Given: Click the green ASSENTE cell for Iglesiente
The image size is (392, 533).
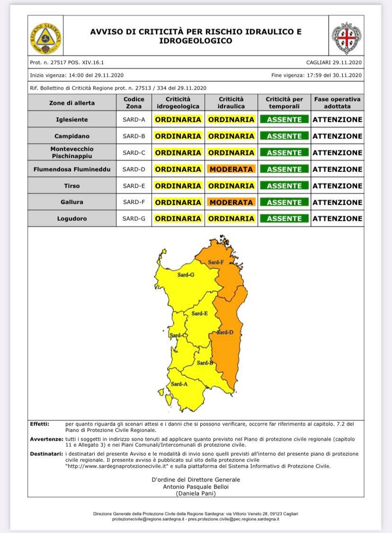Looking at the screenshot, I should click(284, 120).
